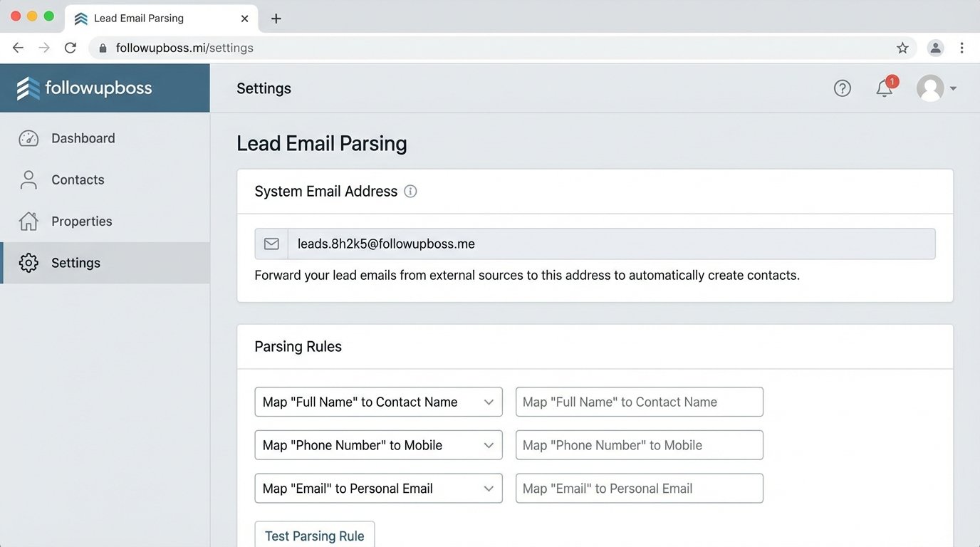Viewport: 980px width, 547px height.
Task: Click the System Email Address info tooltip icon
Action: [x=411, y=191]
